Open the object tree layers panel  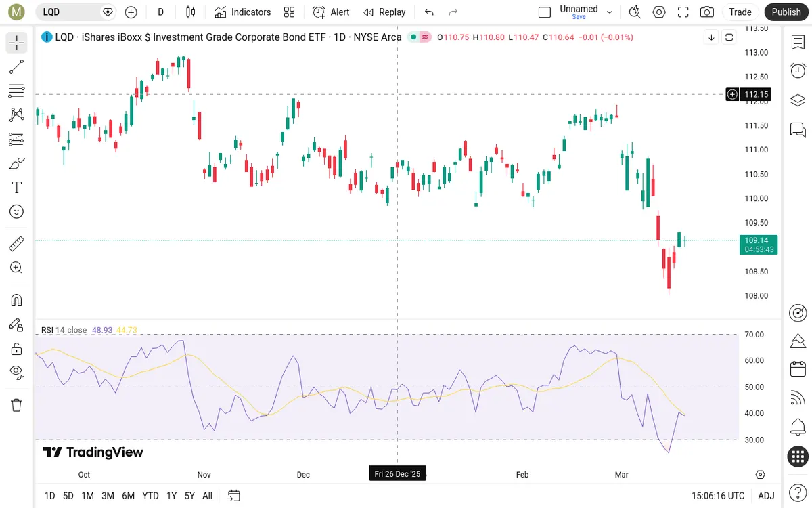[798, 100]
